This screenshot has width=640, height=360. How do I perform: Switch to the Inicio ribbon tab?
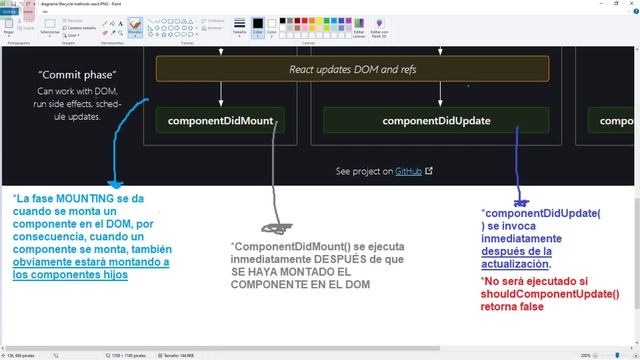coord(28,11)
